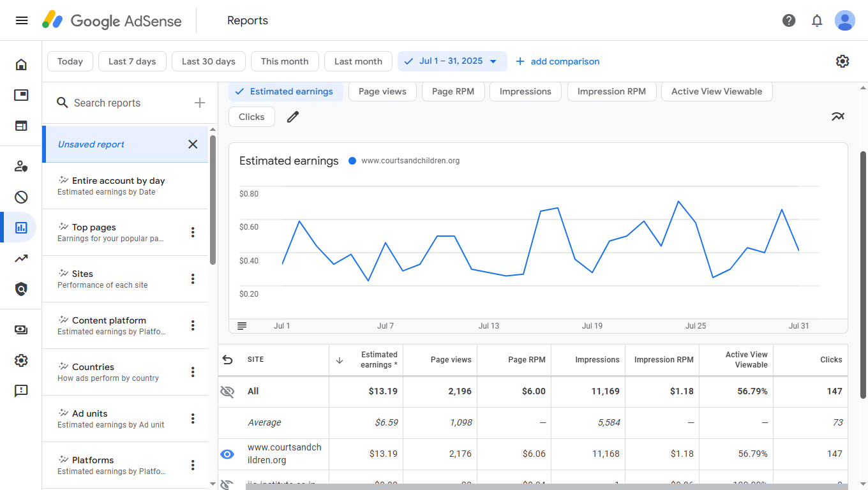Open Brand safety blocking controls icon
Screen dimensions: 868x490
(x=21, y=197)
